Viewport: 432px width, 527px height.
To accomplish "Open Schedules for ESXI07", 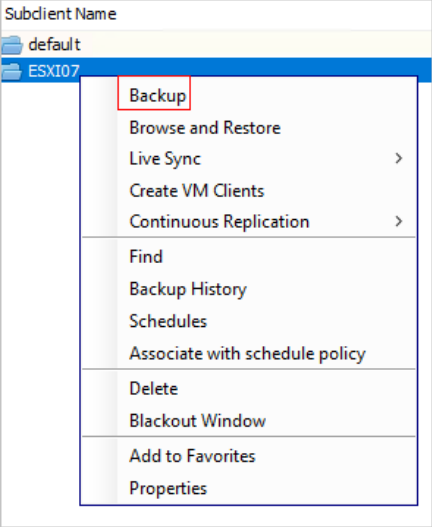I will 168,321.
